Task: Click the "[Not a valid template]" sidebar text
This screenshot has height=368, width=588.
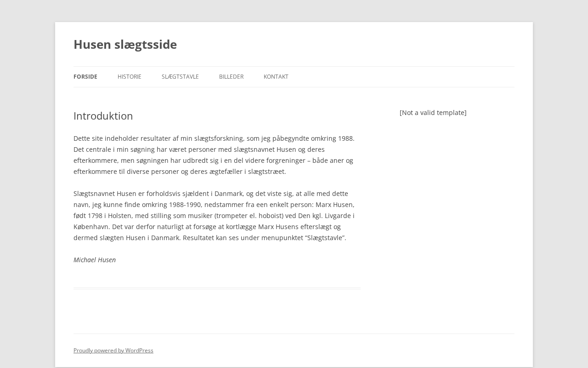Action: [x=433, y=113]
